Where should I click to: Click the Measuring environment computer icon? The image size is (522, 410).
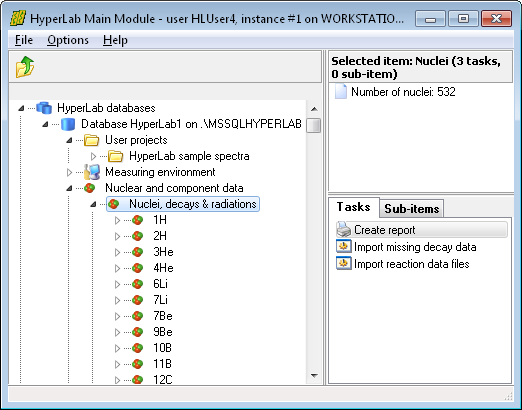[x=92, y=172]
